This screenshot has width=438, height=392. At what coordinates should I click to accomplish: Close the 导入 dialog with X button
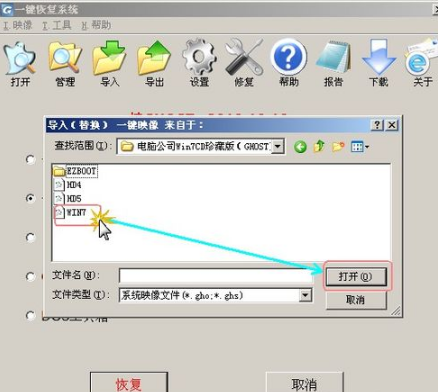pos(392,125)
